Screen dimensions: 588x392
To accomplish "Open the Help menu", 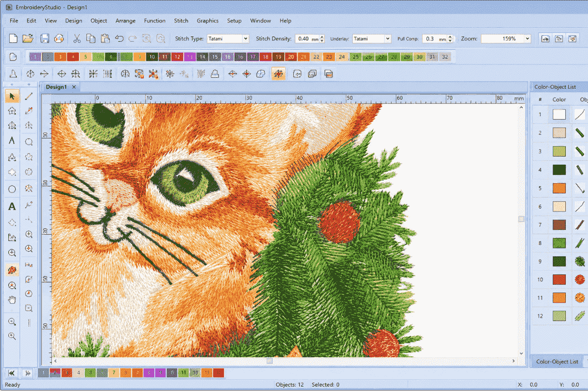I will pyautogui.click(x=286, y=21).
